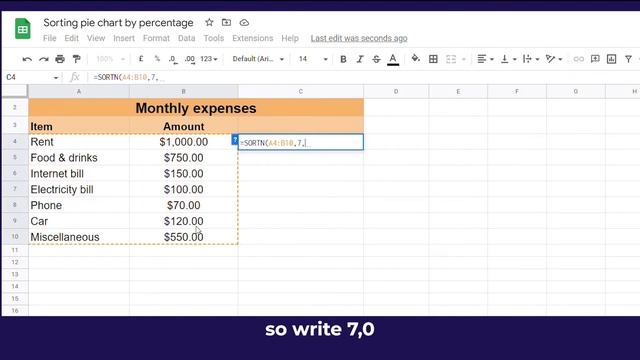Open the Name box C4 dropdown

tap(56, 78)
